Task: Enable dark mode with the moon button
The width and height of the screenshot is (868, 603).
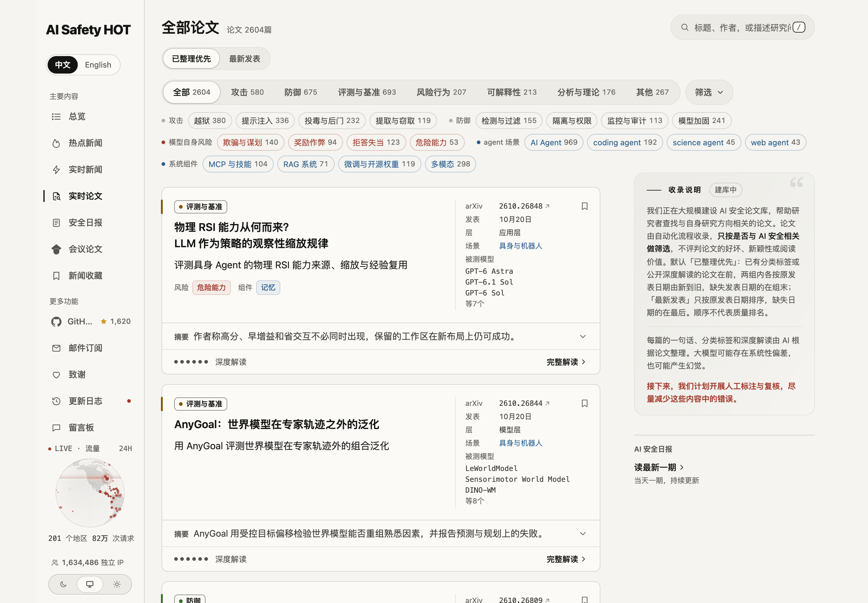Action: coord(64,585)
